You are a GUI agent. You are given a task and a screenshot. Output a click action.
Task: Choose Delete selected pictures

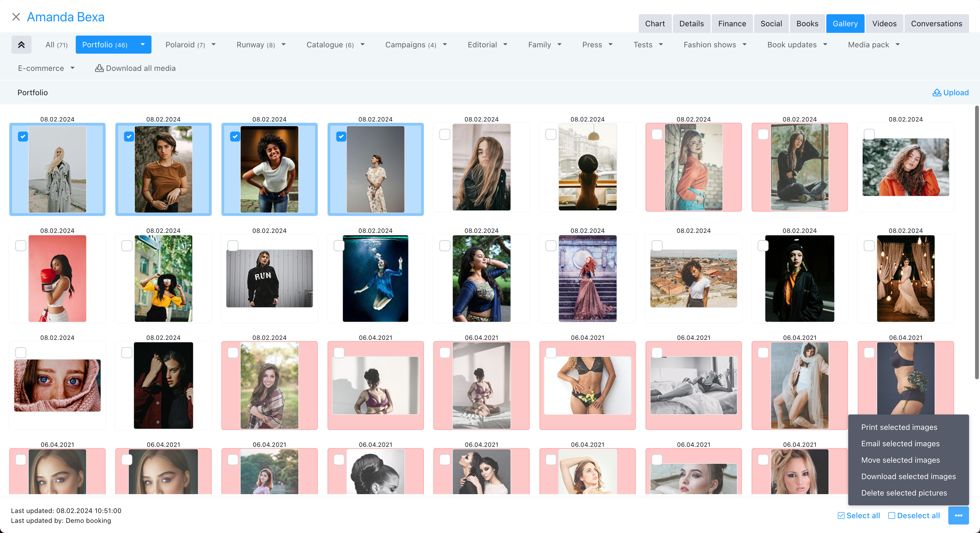(904, 493)
